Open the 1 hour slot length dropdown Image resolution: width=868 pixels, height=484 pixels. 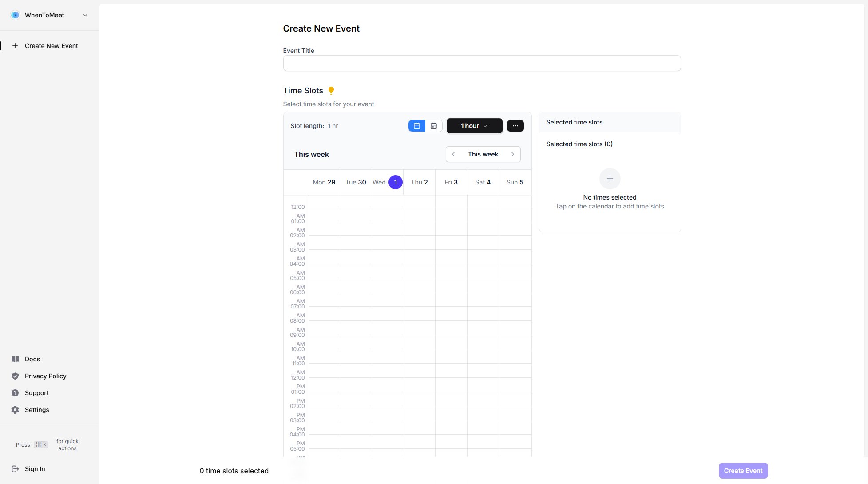coord(474,126)
